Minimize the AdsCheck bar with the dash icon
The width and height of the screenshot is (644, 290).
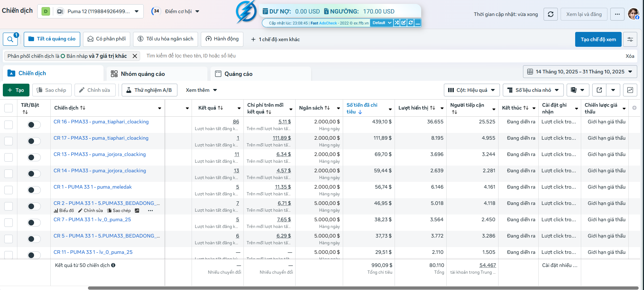click(x=418, y=23)
